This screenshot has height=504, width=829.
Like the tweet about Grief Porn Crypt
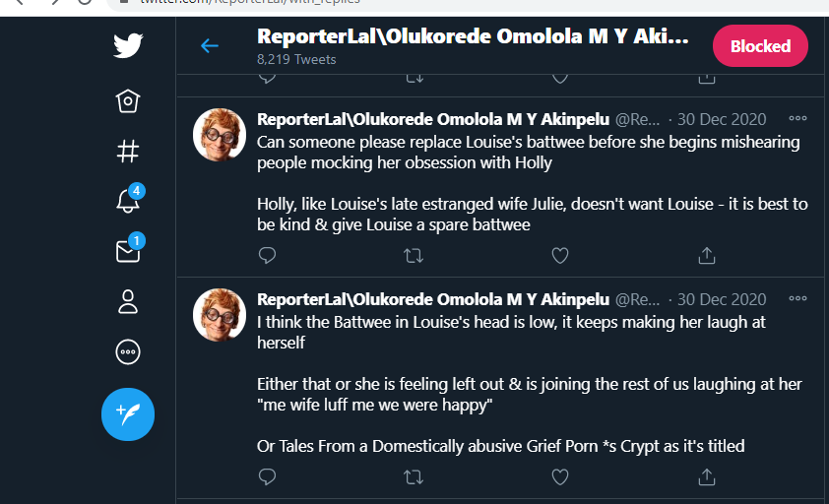[x=559, y=477]
